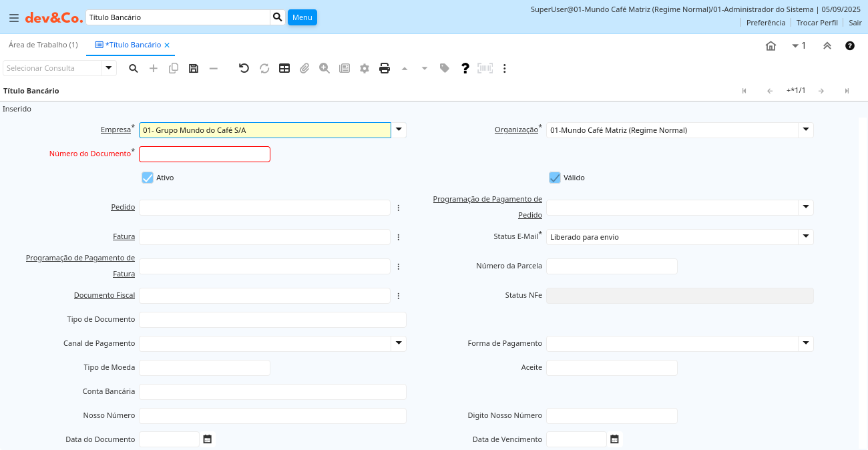Click the print icon in toolbar
The image size is (868, 450).
[385, 68]
